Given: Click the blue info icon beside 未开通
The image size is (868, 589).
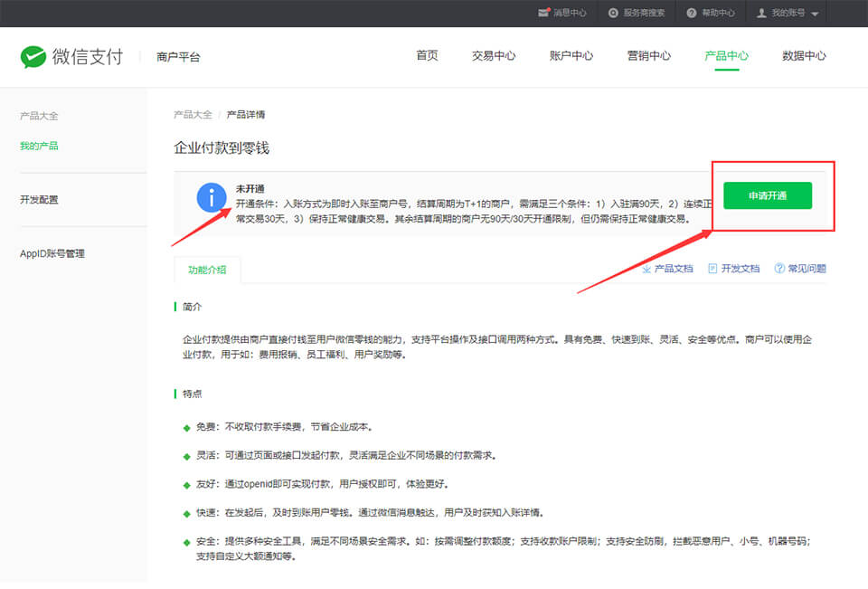Looking at the screenshot, I should tap(212, 197).
